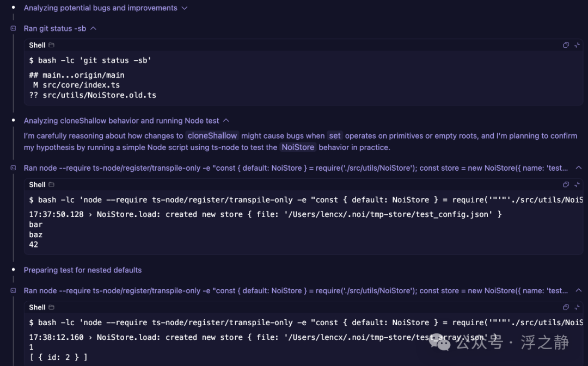Copy the git status shell block contents

click(x=566, y=45)
